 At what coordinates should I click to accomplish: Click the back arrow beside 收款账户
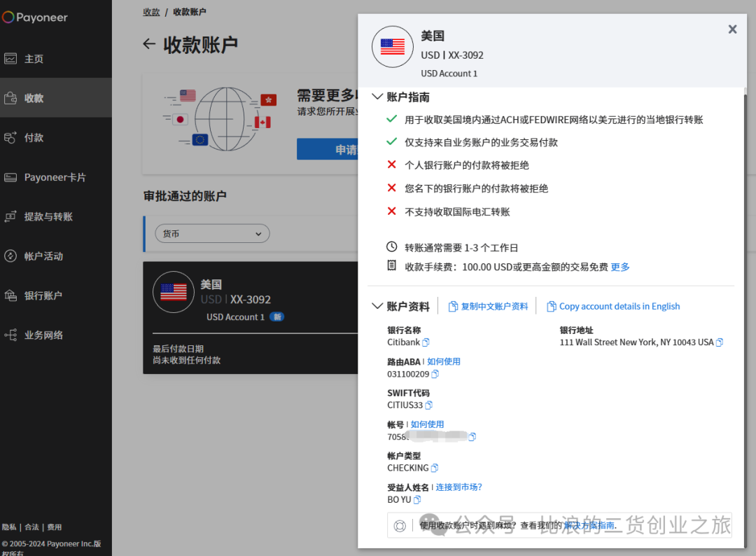tap(148, 44)
